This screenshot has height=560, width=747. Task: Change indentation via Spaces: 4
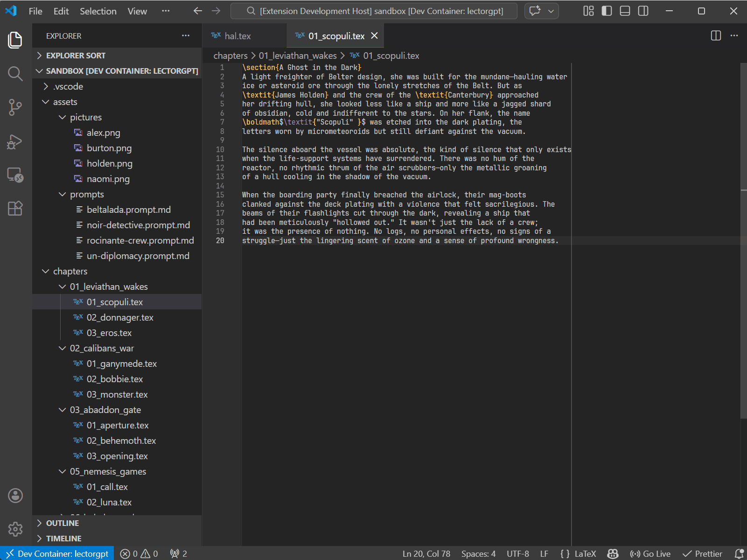(x=478, y=553)
